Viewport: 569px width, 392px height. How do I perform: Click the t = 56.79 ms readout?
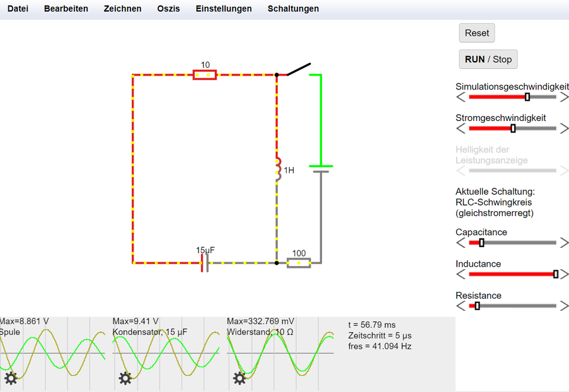[x=372, y=325]
